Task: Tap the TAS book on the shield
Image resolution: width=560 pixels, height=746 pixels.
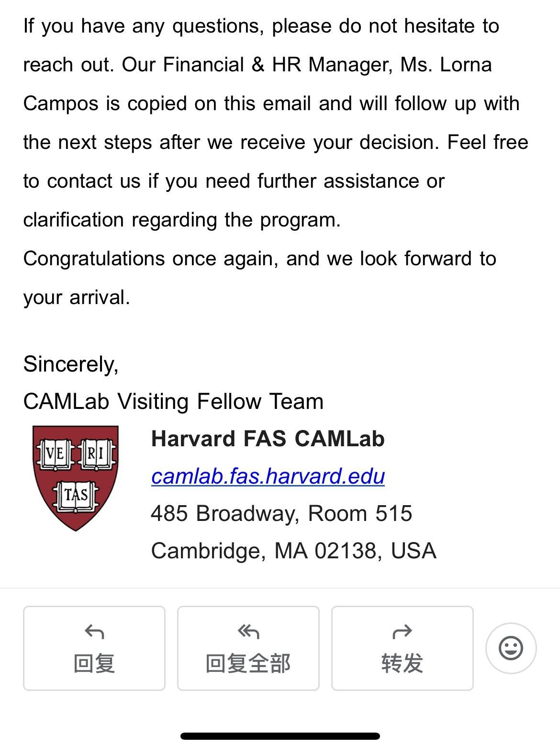Action: [76, 496]
